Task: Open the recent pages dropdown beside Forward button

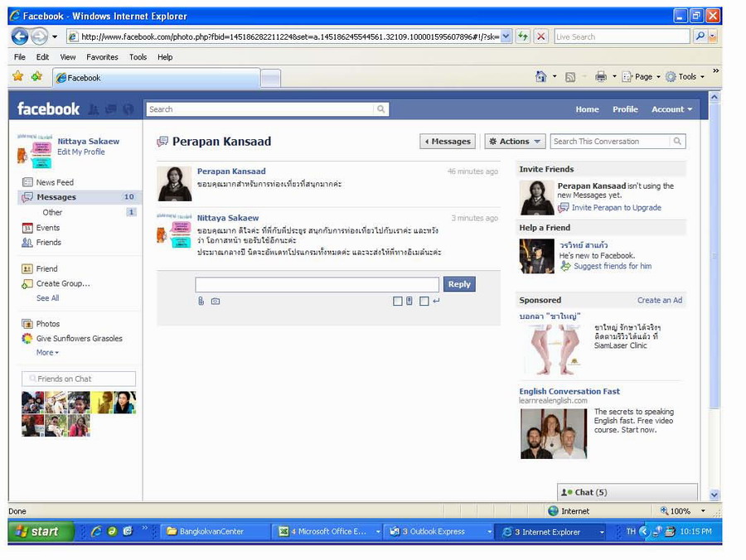Action: coord(55,36)
